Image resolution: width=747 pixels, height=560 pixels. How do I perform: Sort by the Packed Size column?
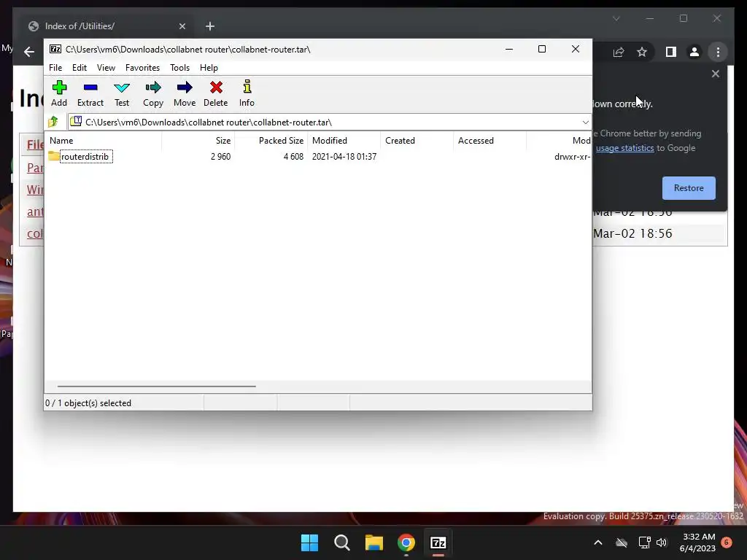271,141
